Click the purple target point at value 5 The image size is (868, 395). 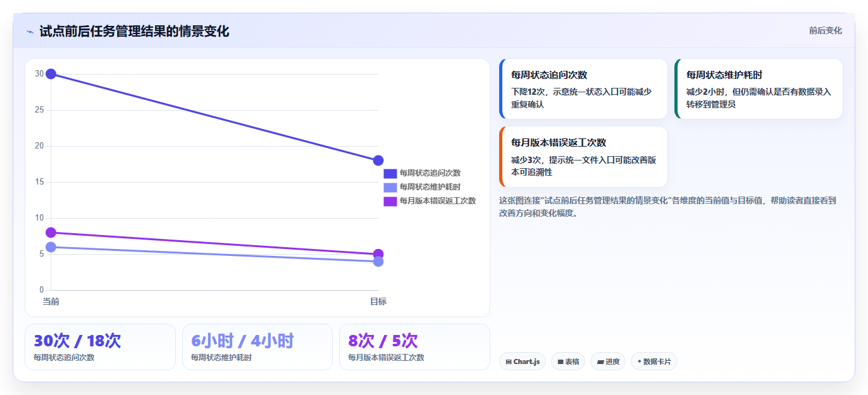378,253
